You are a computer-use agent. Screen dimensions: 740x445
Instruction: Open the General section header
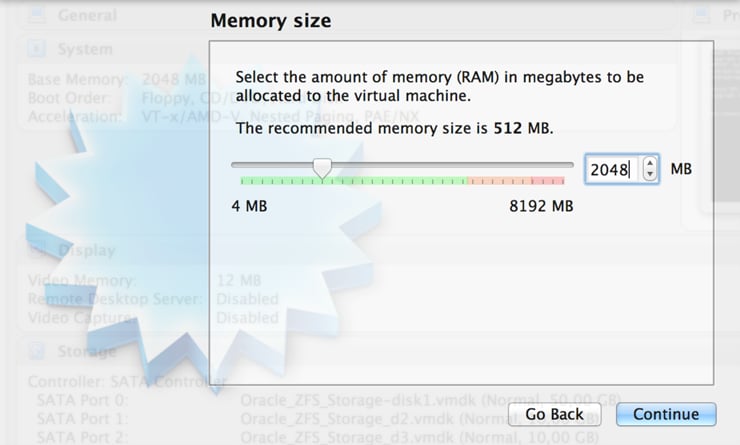click(x=88, y=16)
